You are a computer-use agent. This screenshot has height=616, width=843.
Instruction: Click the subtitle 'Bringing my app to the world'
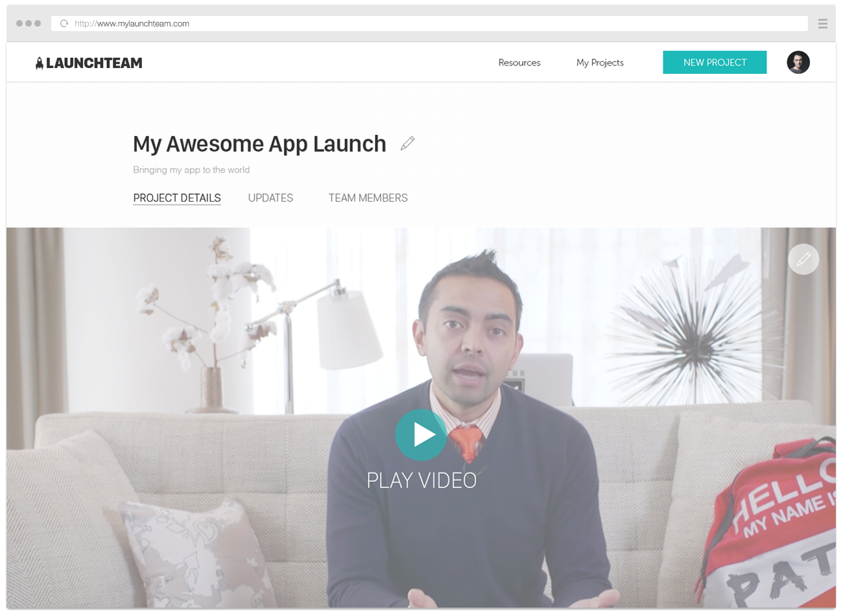coord(191,169)
